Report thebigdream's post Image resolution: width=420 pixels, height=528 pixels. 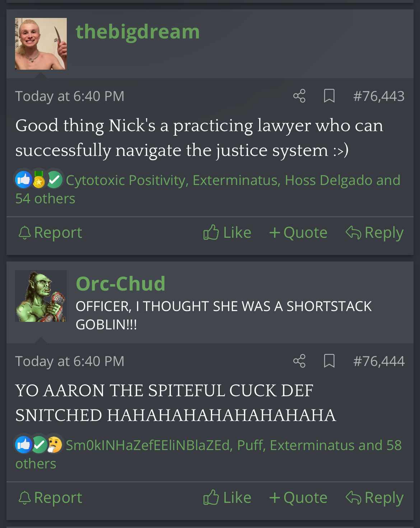[x=50, y=233]
